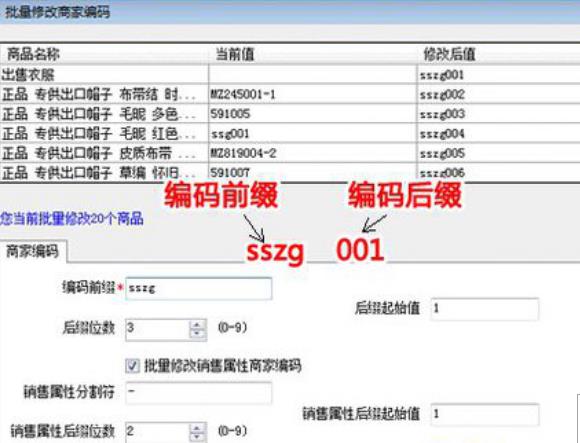Viewport: 580px width, 443px height.
Task: Click the 商品名称 column header
Action: click(x=104, y=54)
